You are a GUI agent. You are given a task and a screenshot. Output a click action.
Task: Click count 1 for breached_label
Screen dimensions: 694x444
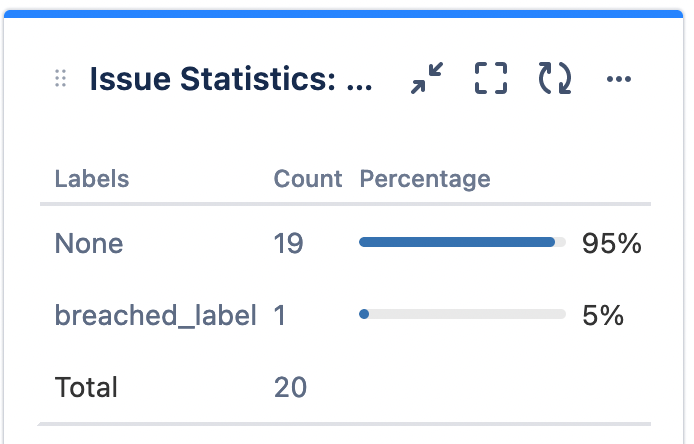pyautogui.click(x=280, y=315)
